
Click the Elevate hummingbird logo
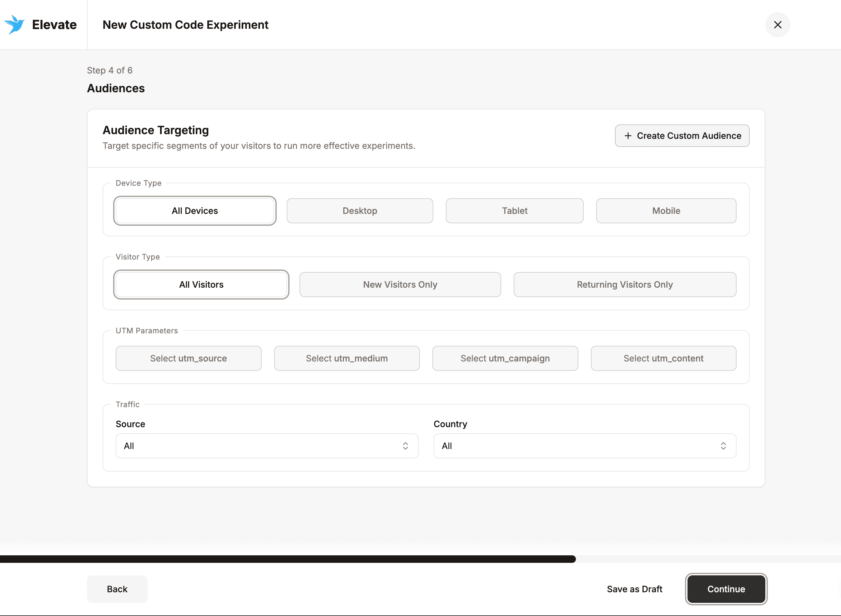coord(15,25)
